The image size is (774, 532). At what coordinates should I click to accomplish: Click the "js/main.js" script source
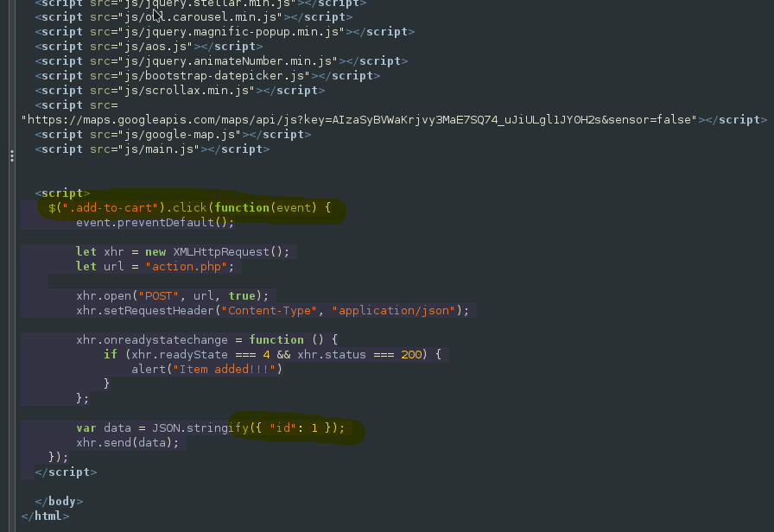(x=159, y=149)
